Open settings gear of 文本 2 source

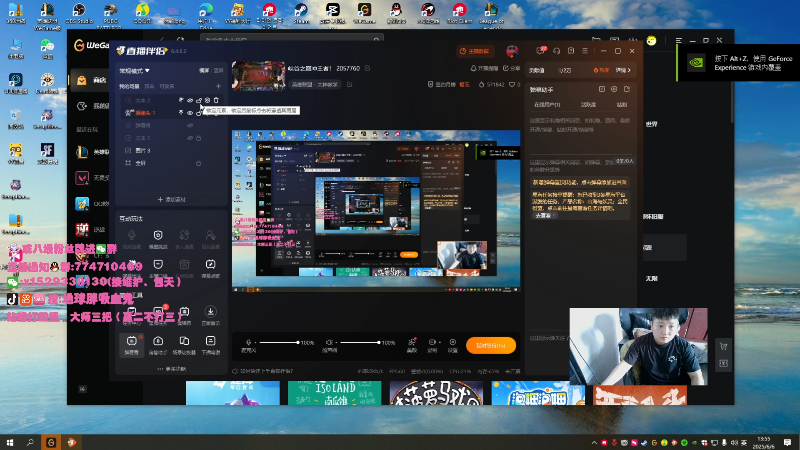(207, 101)
